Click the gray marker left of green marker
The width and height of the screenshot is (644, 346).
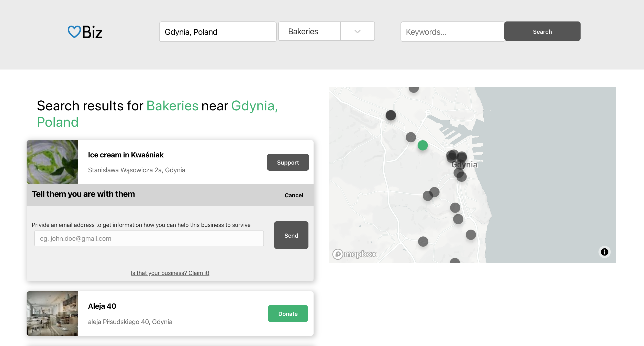(410, 137)
